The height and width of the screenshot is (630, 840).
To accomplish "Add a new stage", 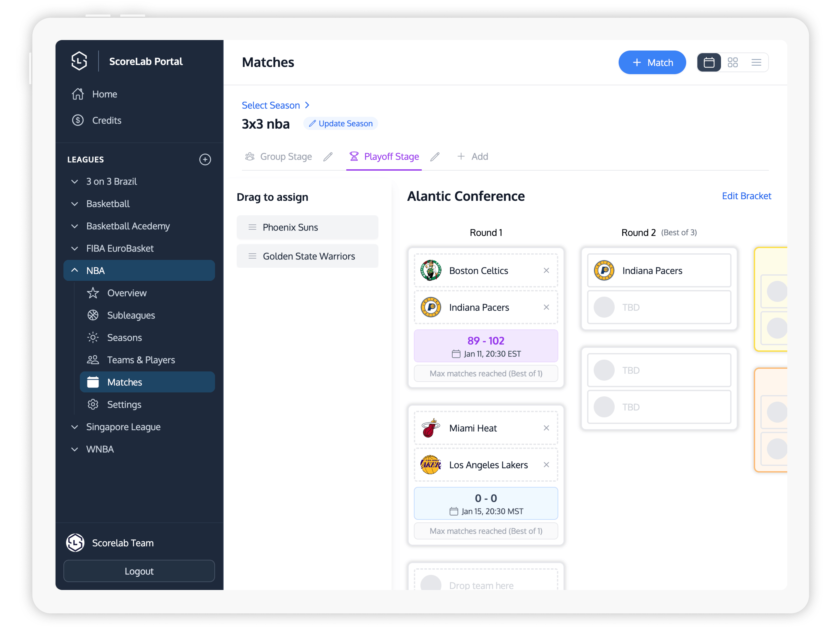I will tap(473, 156).
